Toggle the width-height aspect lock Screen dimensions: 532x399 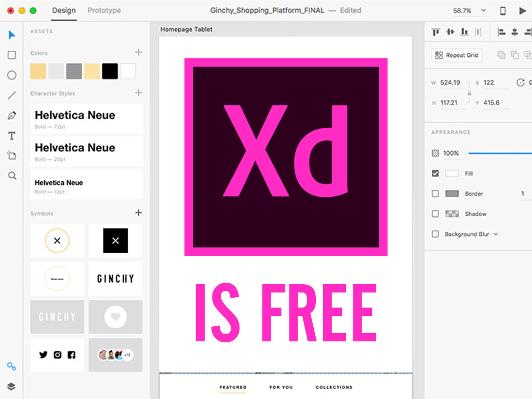pyautogui.click(x=470, y=93)
